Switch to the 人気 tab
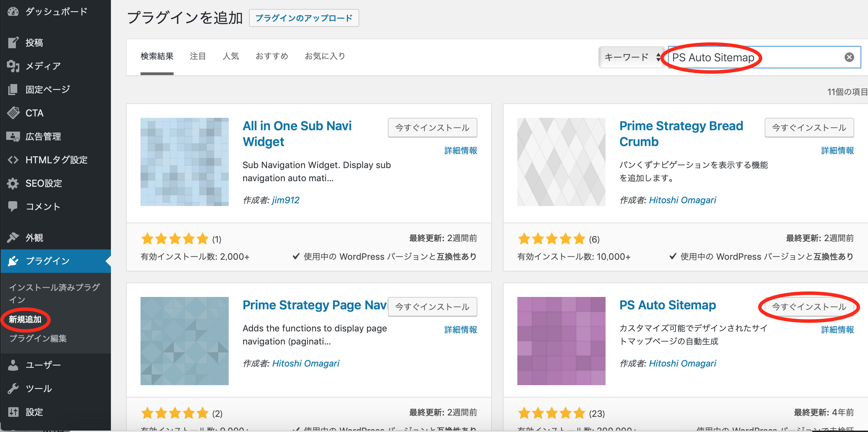Viewport: 868px width, 432px height. click(231, 56)
